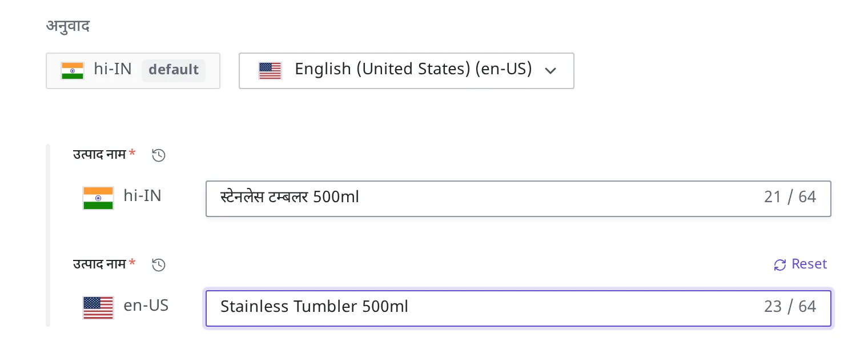This screenshot has width=868, height=345.
Task: Click the circular-arrows refresh icon beside Reset
Action: click(x=780, y=264)
